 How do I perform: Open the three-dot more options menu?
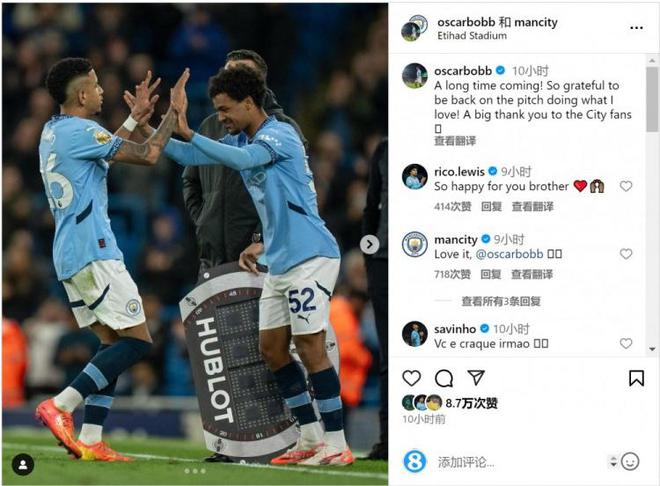pyautogui.click(x=636, y=28)
